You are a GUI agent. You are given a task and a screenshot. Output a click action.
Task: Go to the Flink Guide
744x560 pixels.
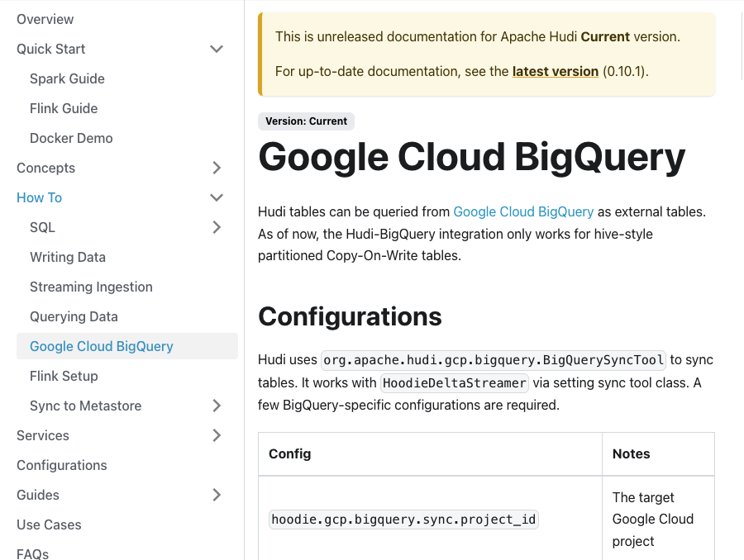[64, 108]
